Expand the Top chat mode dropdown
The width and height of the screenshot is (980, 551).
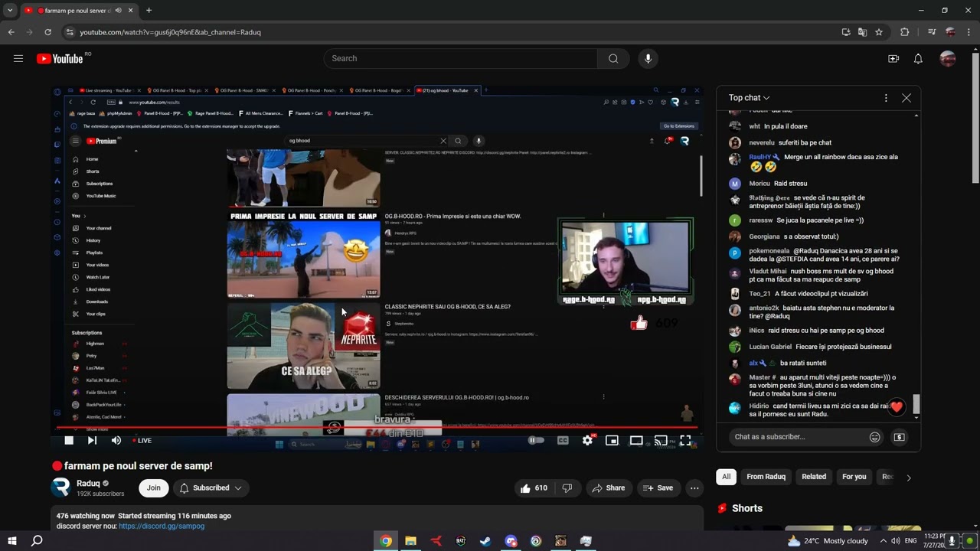749,98
